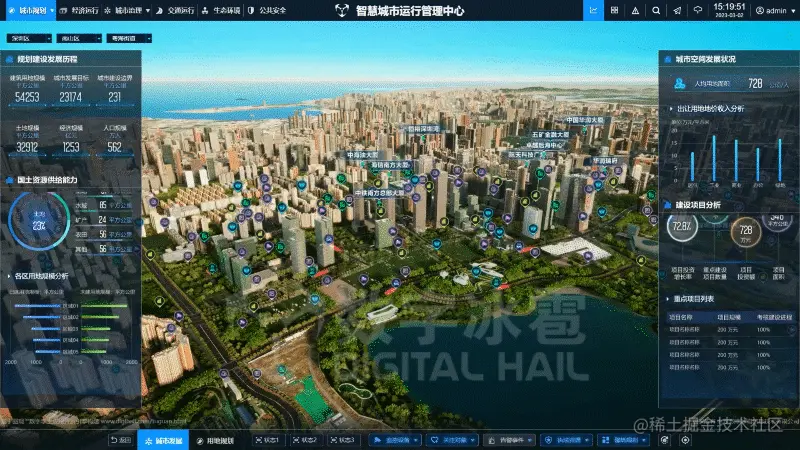The image size is (800, 450).
Task: Expand the 城市治理 dropdown arrow
Action: point(148,10)
